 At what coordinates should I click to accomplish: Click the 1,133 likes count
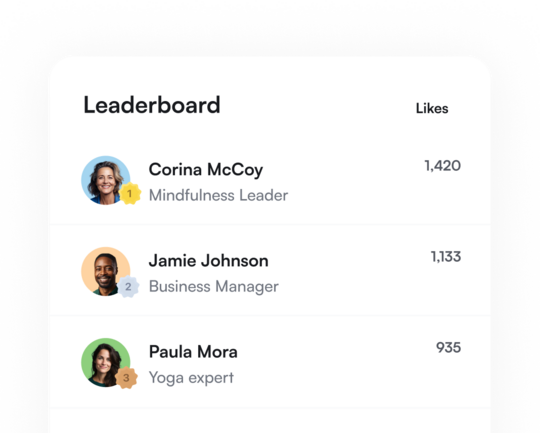[446, 257]
